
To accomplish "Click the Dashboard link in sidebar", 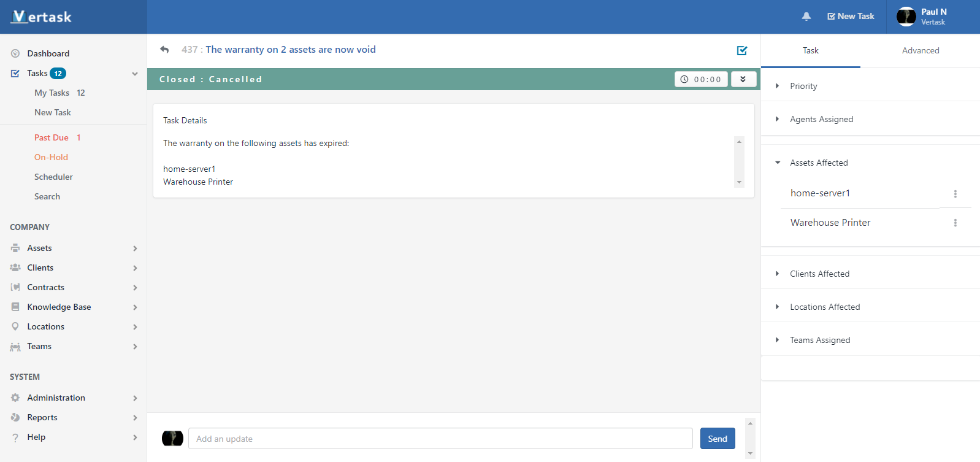I will 48,53.
